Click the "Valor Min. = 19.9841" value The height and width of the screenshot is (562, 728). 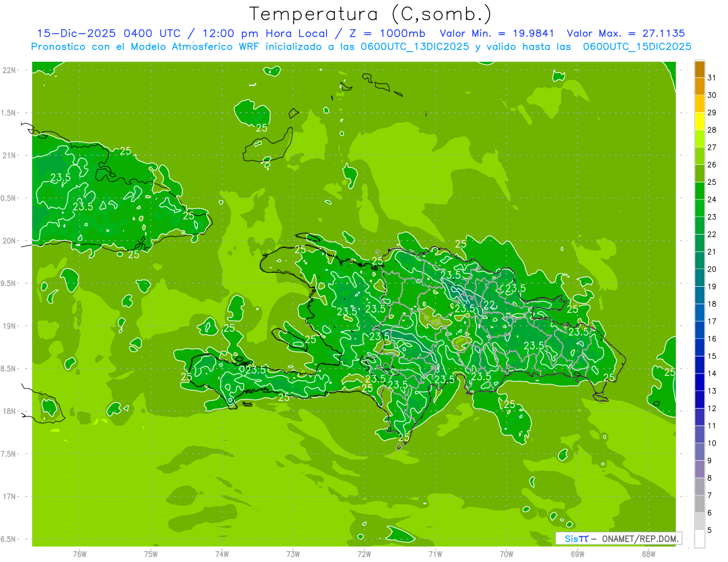tap(496, 33)
